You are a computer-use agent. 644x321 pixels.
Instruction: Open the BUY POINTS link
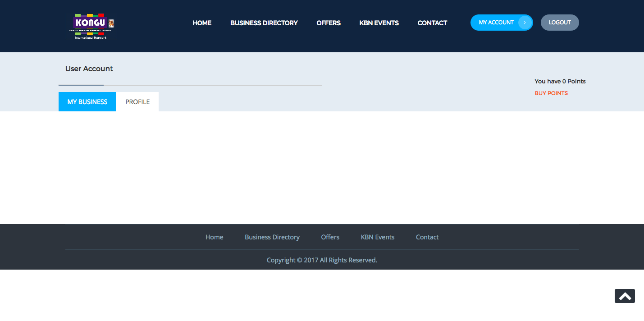click(551, 93)
